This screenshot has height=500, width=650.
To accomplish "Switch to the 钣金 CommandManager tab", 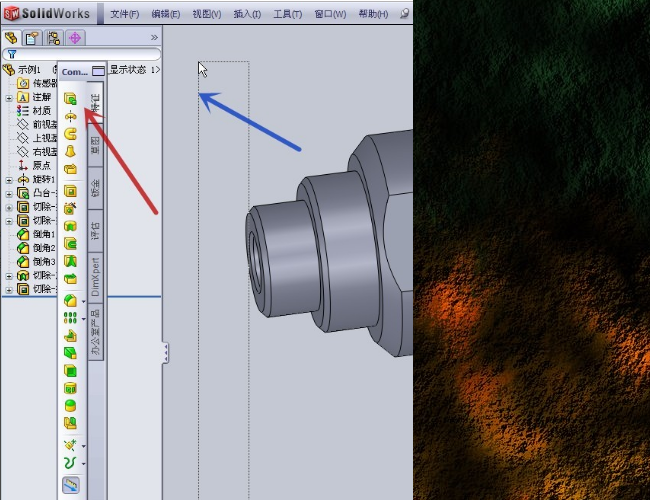I will pos(96,188).
